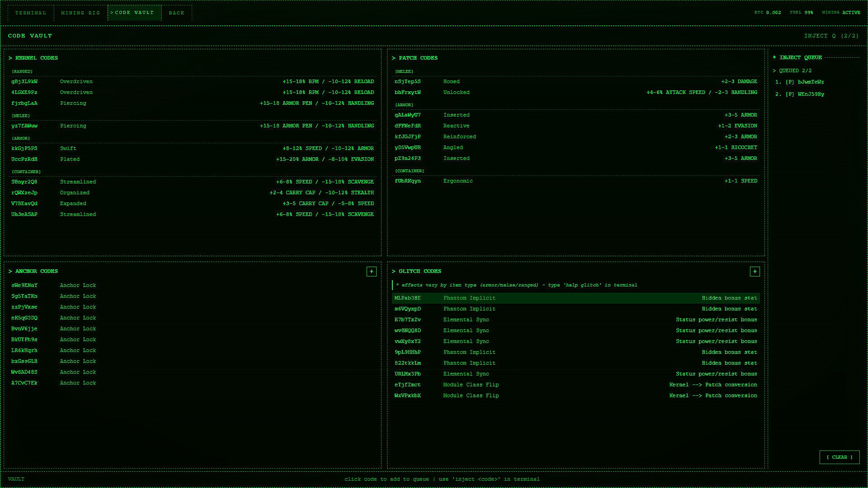Click the Inject Q (2/2) indicator

pos(831,36)
